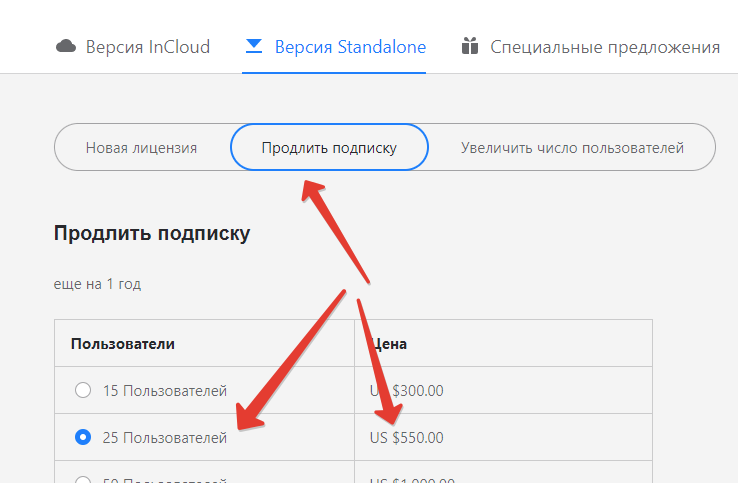Screen dimensions: 738x483
Task: Choose the Продлить подписку pill button
Action: tap(329, 148)
